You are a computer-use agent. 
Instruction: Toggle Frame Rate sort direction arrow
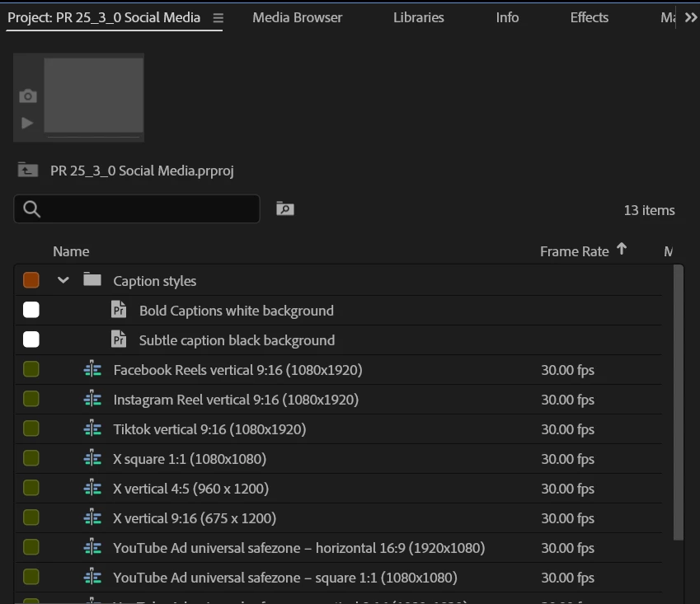(x=622, y=250)
